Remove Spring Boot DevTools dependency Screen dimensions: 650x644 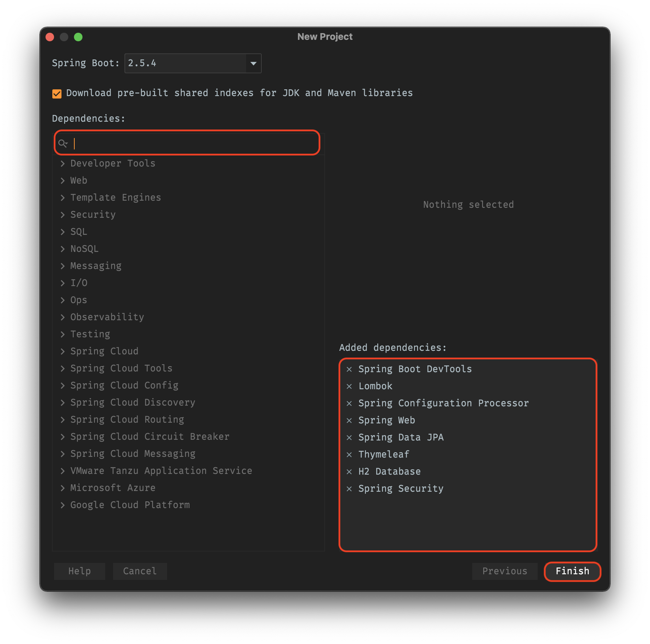tap(349, 369)
